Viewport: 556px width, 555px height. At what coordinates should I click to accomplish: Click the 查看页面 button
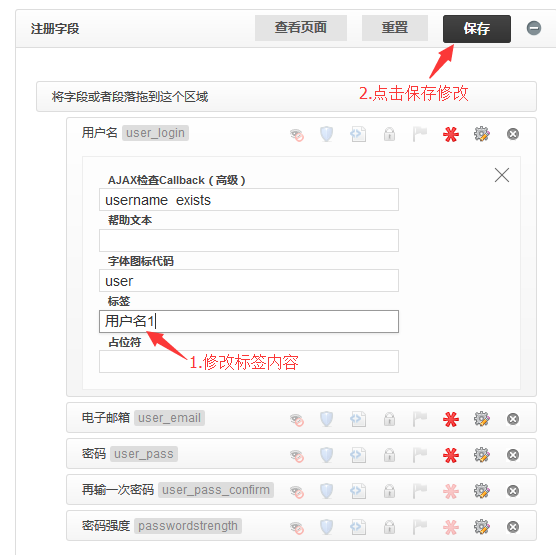[301, 28]
